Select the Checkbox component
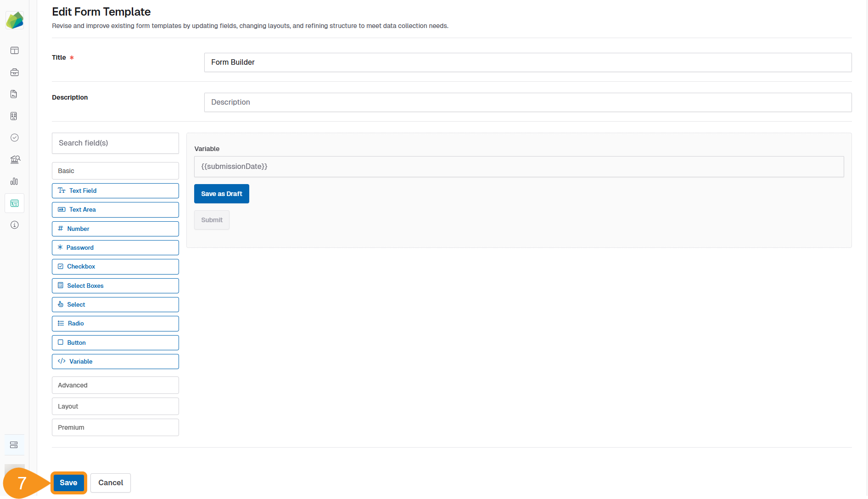Screen dimensions: 868x499 coord(115,267)
